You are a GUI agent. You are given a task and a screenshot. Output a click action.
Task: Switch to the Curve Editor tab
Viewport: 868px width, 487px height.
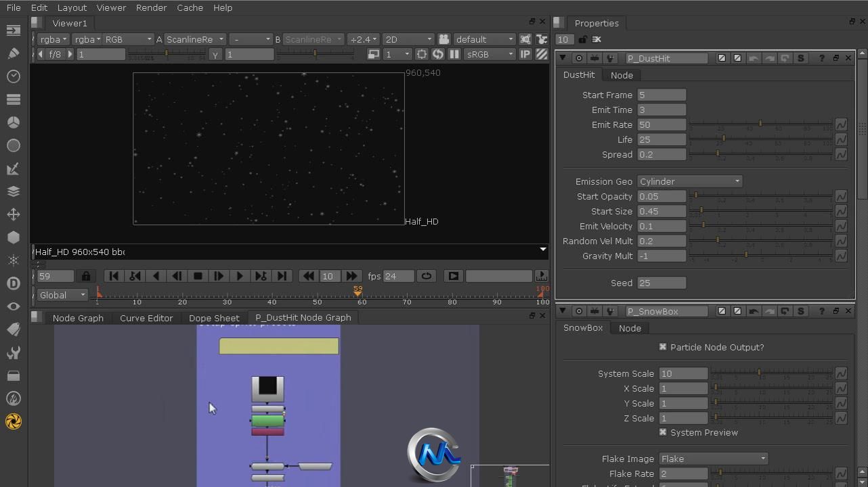point(146,318)
